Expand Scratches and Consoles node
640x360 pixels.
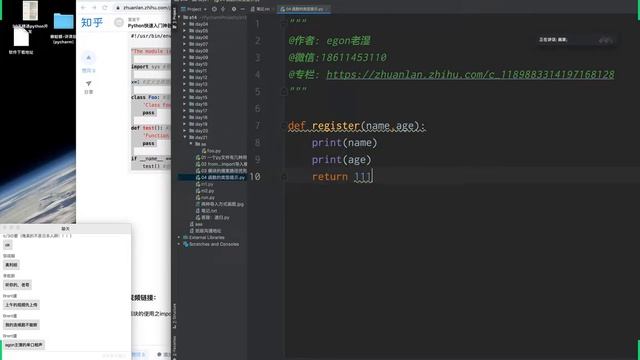tap(179, 244)
